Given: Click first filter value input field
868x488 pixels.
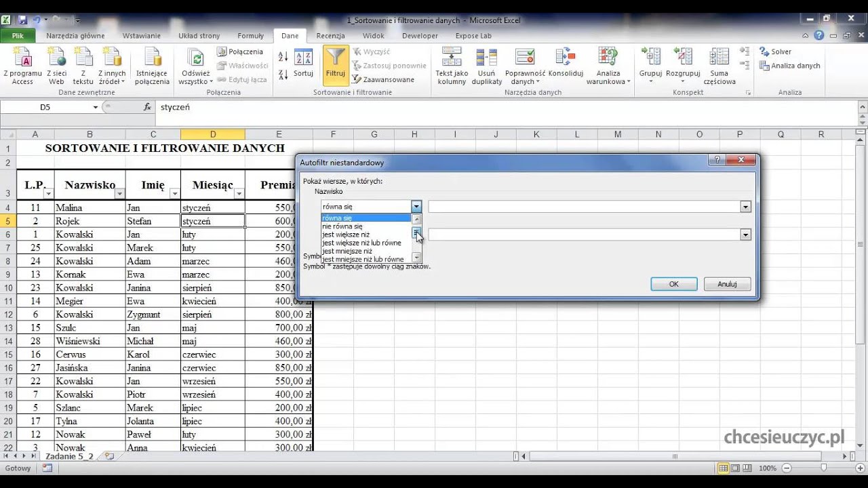Looking at the screenshot, I should point(585,207).
